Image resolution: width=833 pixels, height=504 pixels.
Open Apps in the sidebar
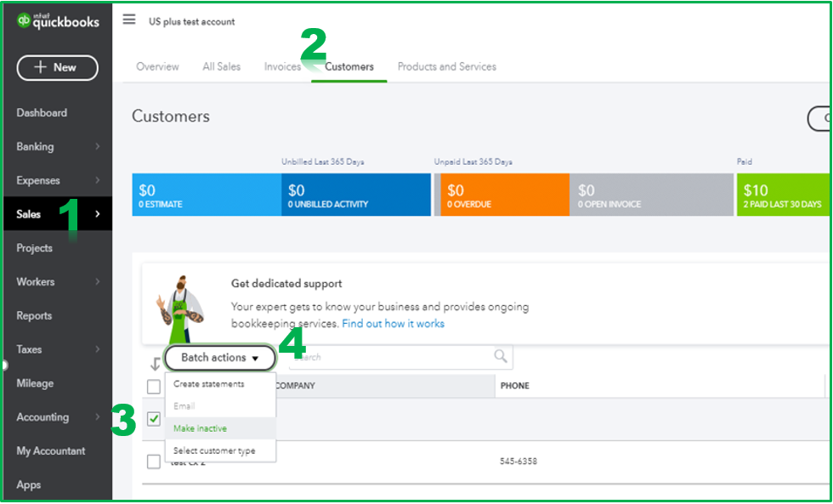[29, 485]
